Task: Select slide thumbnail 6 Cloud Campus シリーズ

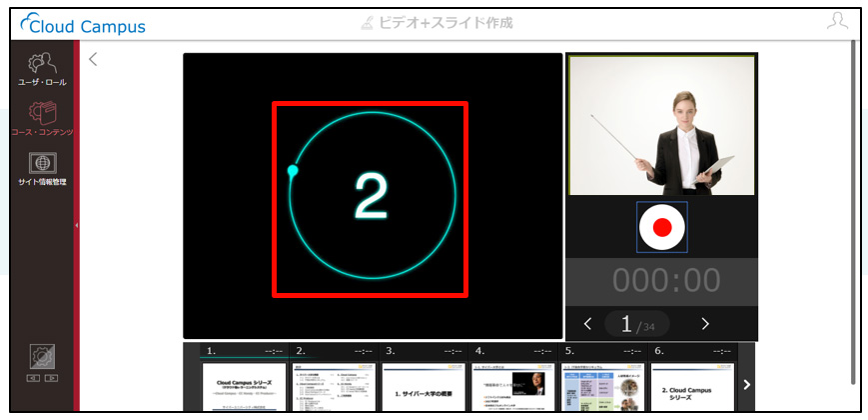Action: [692, 387]
